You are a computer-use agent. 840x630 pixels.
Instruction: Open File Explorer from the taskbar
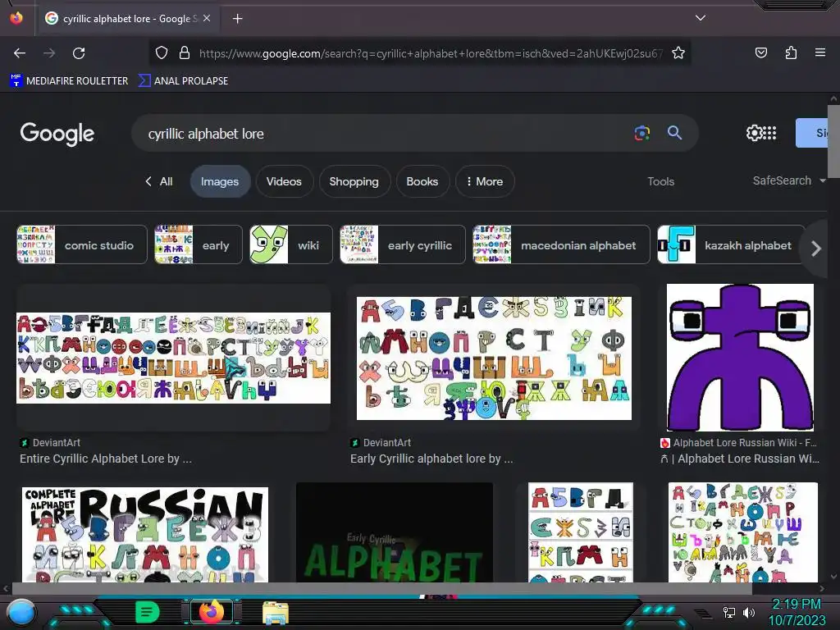(x=276, y=613)
